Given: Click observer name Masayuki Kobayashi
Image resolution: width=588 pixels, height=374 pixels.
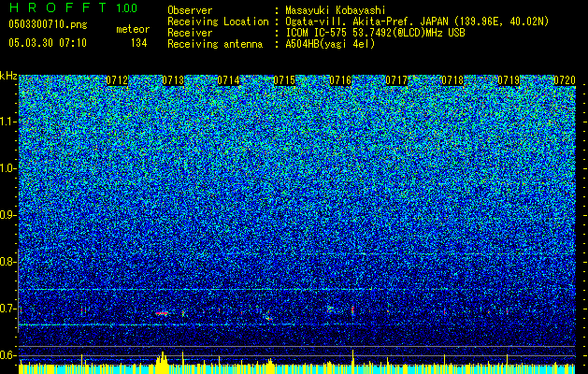Looking at the screenshot, I should 336,10.
